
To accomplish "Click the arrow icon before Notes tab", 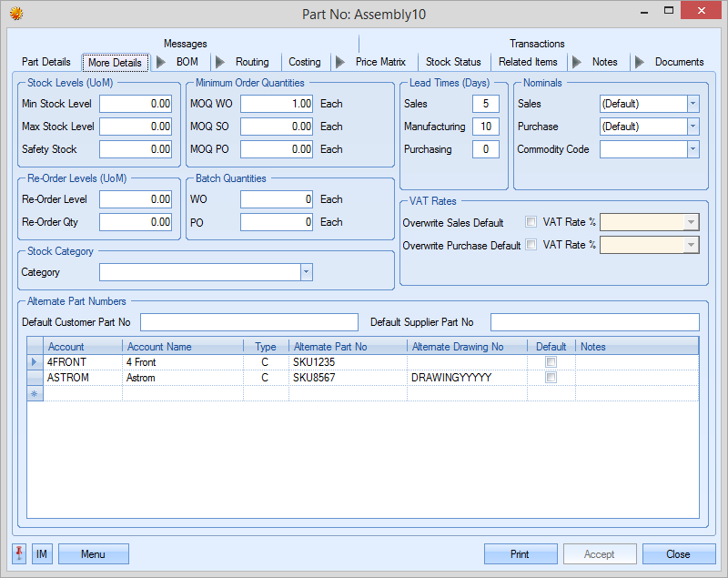I will (x=577, y=62).
